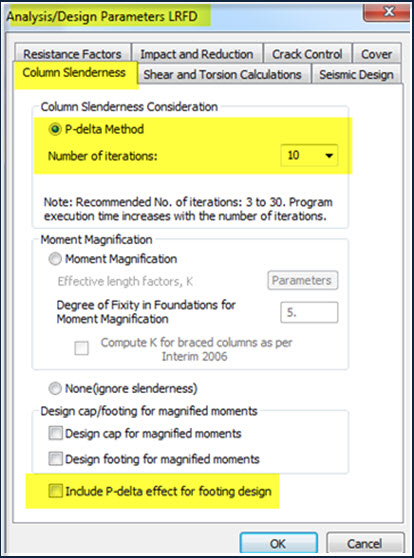Switch to the Cover tab
Screen dimensions: 414x558
[x=377, y=54]
